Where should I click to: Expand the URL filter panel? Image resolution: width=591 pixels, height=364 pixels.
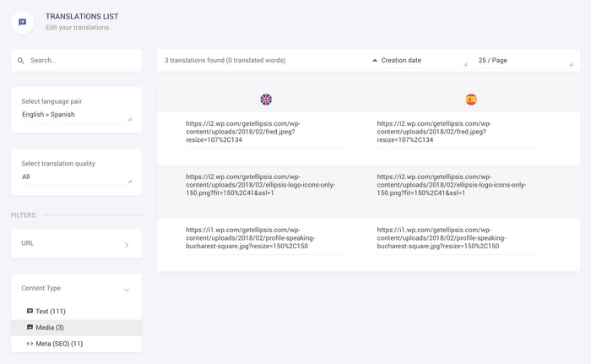pyautogui.click(x=77, y=244)
